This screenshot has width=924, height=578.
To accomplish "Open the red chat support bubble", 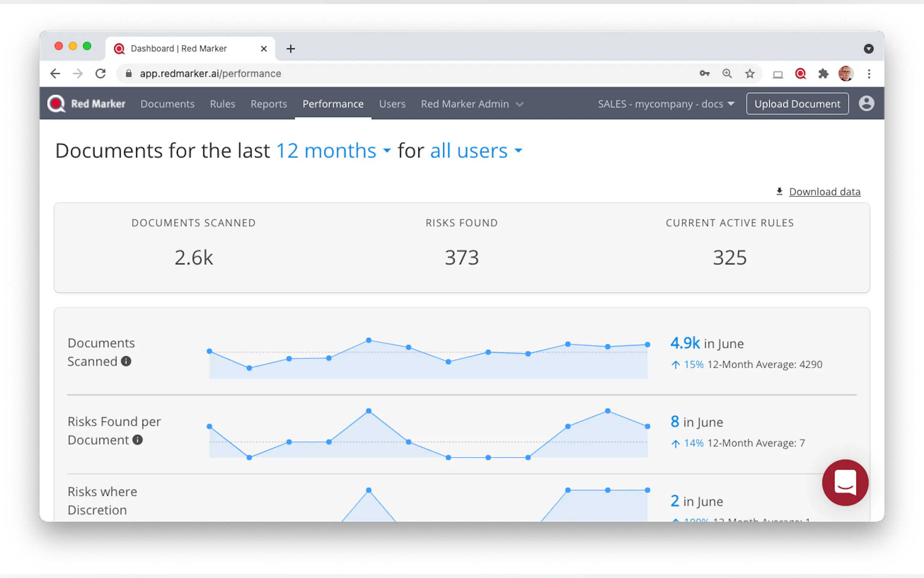I will click(x=845, y=482).
